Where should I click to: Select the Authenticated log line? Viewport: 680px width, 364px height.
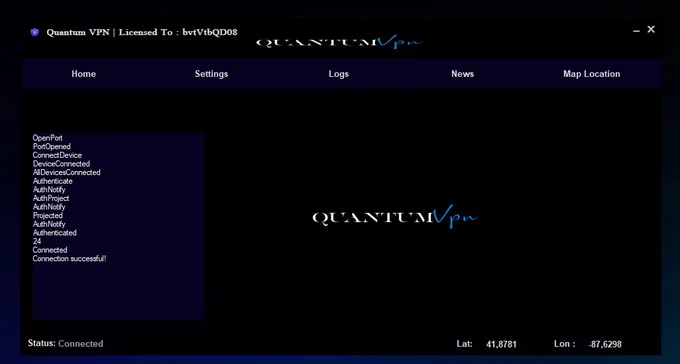(55, 233)
